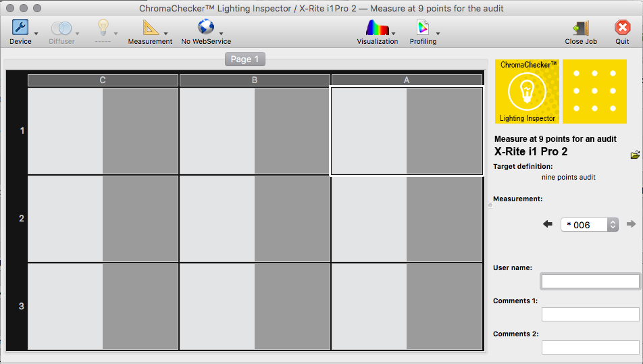
Task: Select row label 3
Action: tap(22, 306)
